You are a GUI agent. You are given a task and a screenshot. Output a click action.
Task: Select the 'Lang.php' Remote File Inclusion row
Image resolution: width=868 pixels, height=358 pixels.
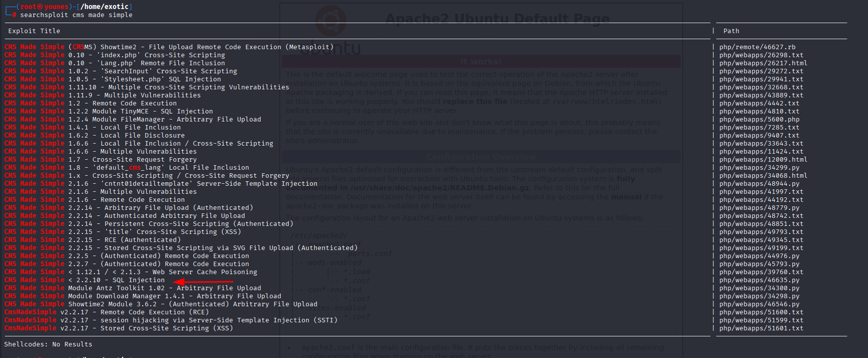coord(115,63)
